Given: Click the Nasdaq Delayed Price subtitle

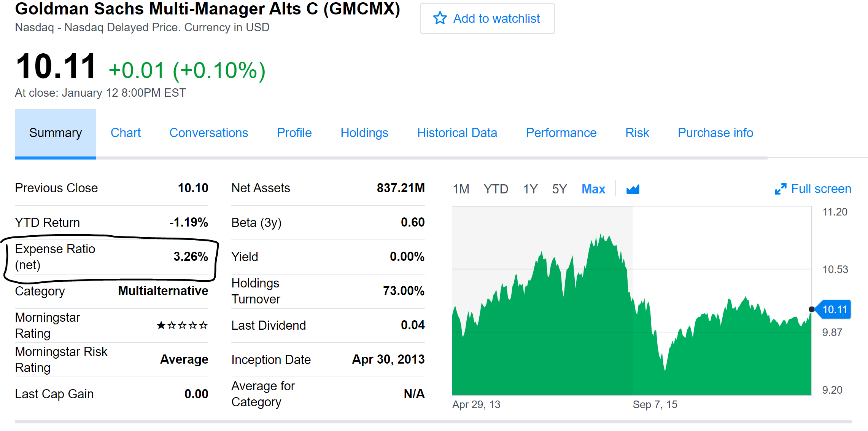Looking at the screenshot, I should [142, 27].
